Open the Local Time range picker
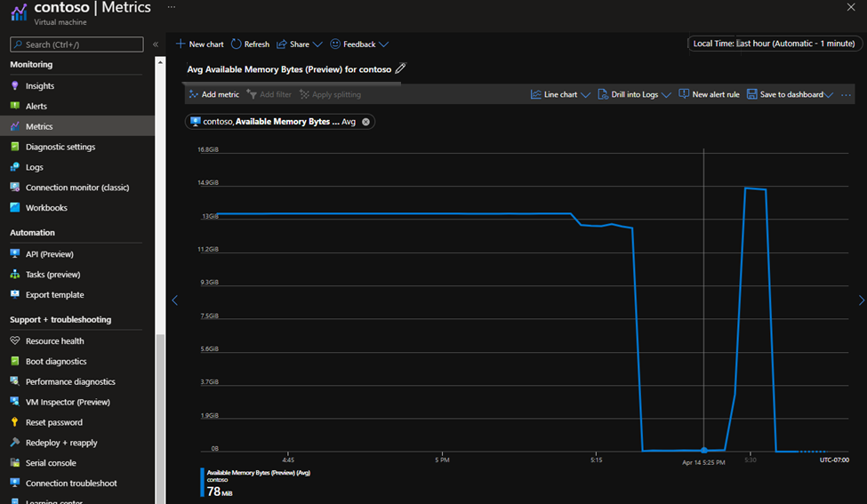The height and width of the screenshot is (504, 867). pos(775,43)
